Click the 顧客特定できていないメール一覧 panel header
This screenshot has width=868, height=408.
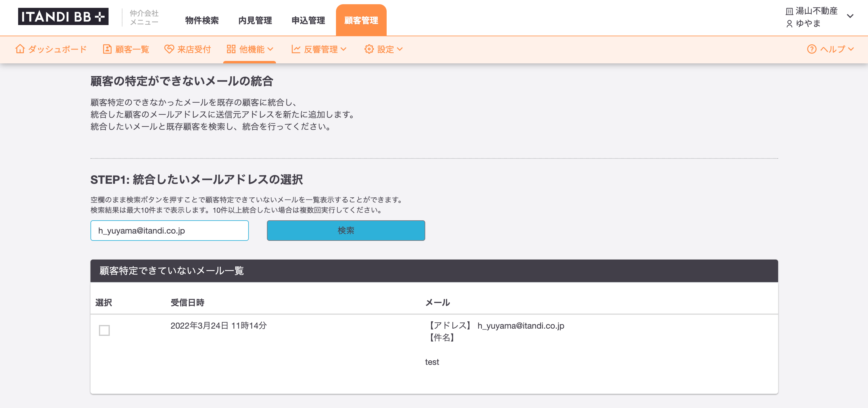[434, 271]
